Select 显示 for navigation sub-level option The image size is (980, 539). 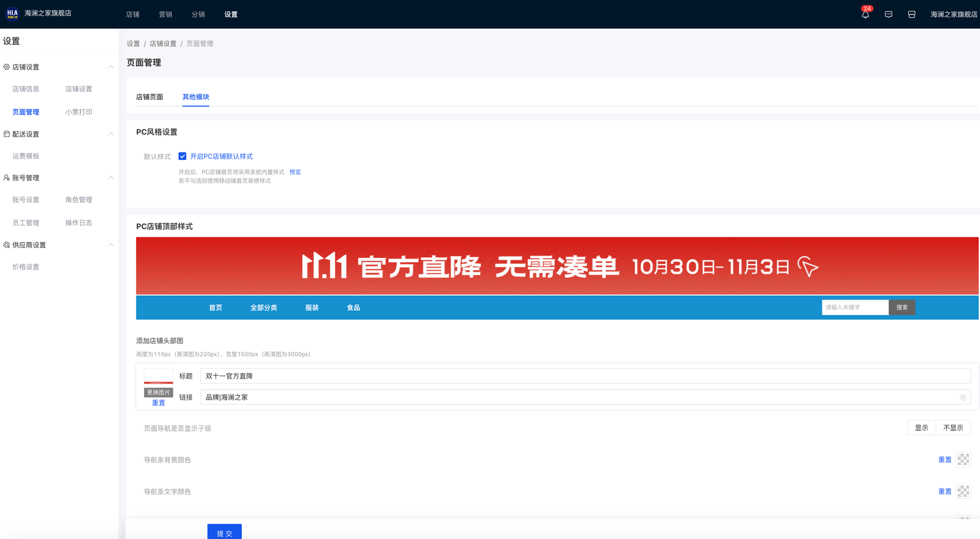[x=921, y=428]
